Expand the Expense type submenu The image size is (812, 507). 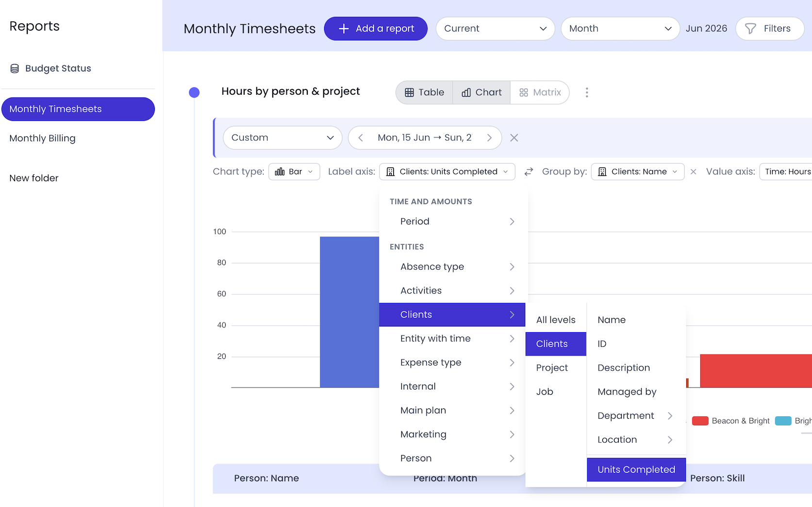click(x=452, y=362)
